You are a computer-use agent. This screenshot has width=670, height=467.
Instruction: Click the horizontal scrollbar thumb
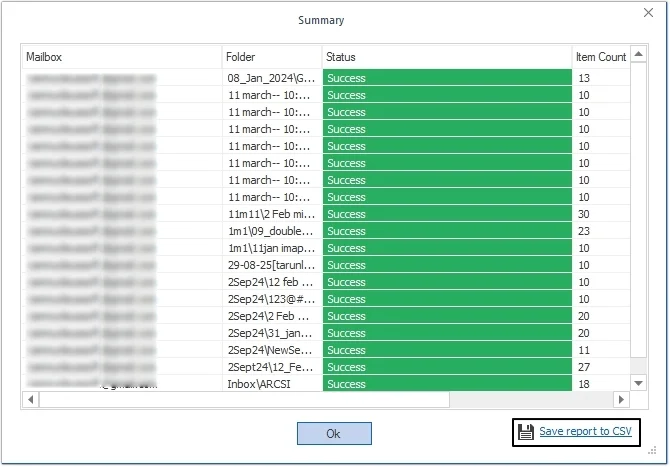pyautogui.click(x=244, y=399)
